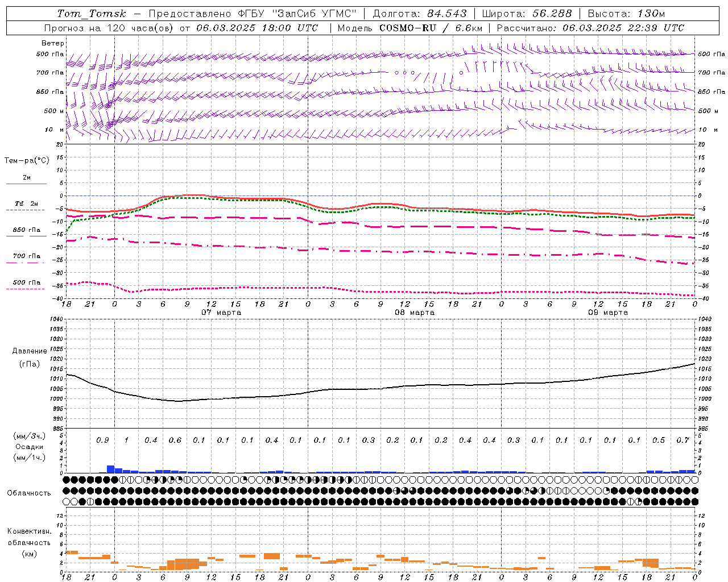Click the Рассчитано: 06.03.2025 22:39 UTC timestamp
The image size is (728, 582).
point(590,28)
